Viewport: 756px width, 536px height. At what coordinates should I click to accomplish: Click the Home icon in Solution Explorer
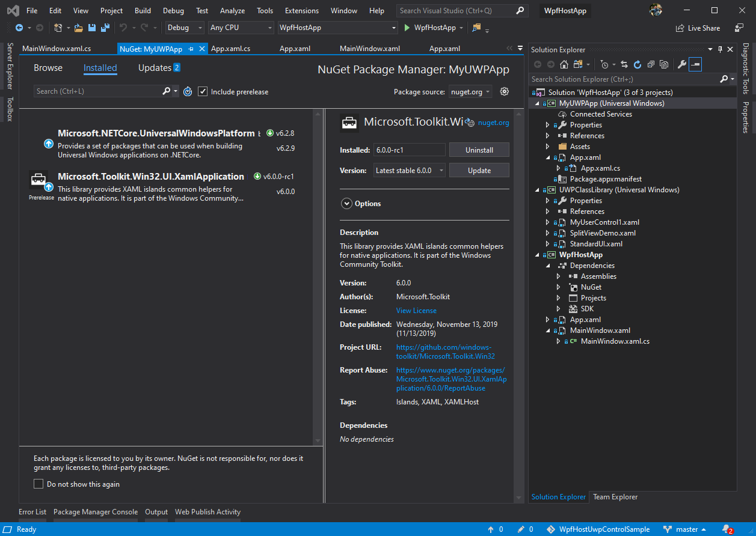[x=564, y=64]
